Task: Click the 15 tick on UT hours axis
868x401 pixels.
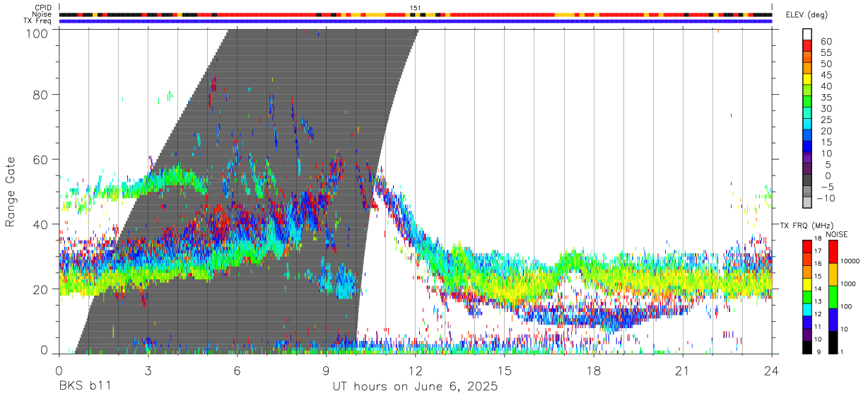Action: 505,370
